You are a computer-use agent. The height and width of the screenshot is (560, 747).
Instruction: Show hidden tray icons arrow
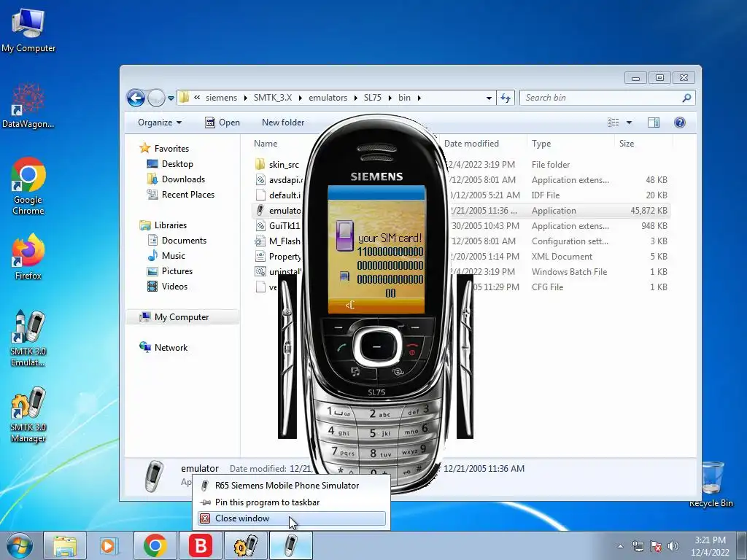point(620,546)
